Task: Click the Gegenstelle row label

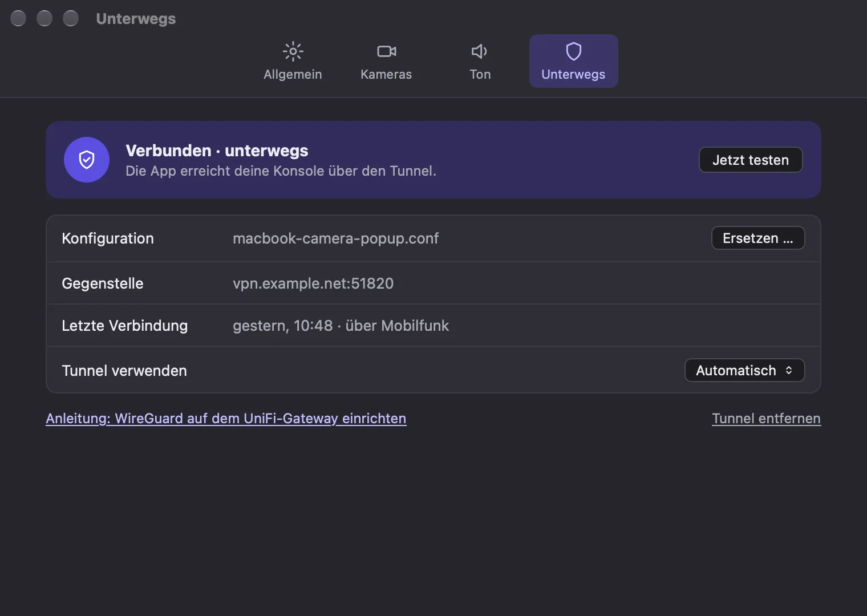Action: pos(103,283)
